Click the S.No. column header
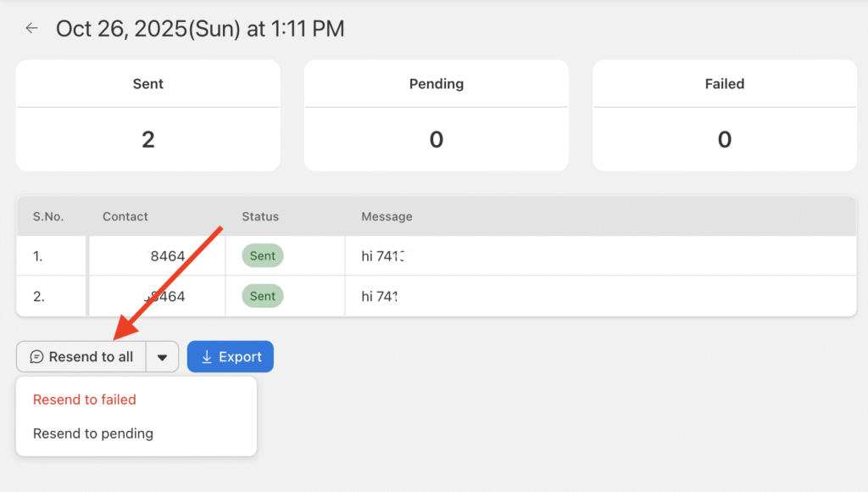 (48, 216)
